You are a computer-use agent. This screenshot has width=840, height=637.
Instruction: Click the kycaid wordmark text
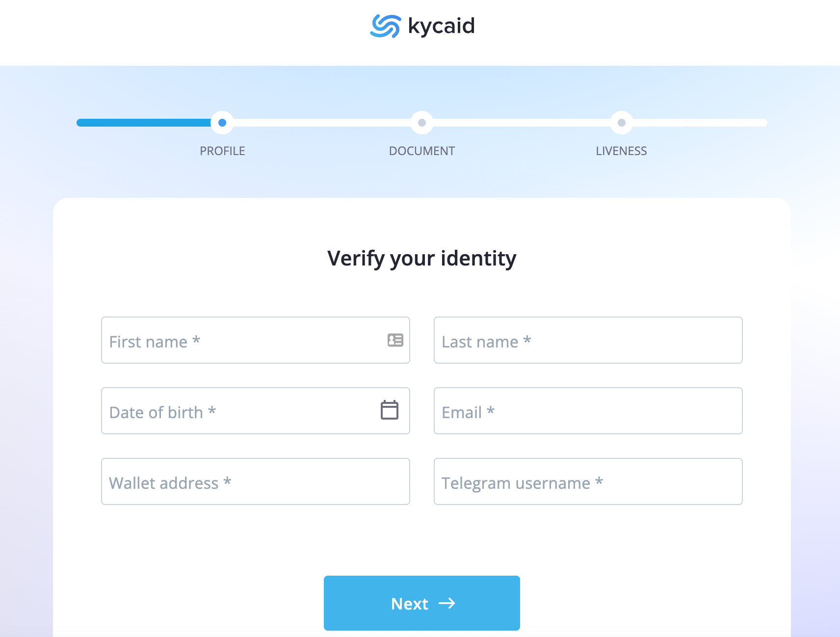click(x=441, y=26)
